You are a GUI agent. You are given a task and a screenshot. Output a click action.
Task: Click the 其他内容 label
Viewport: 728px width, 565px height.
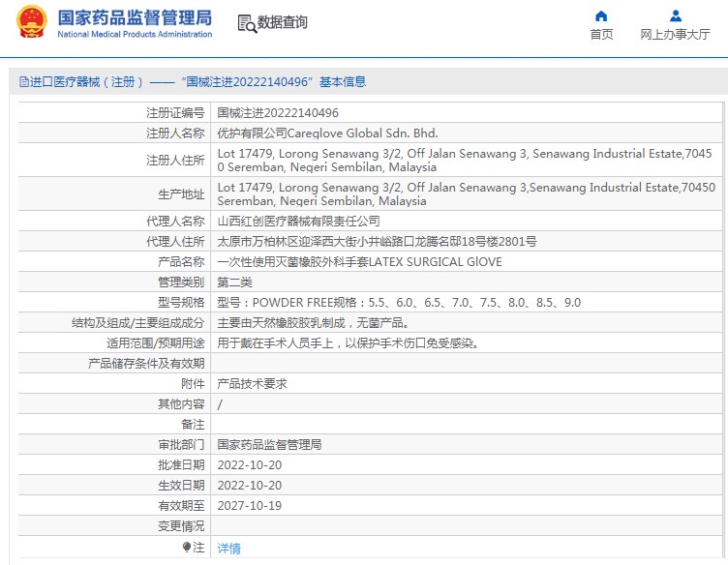pyautogui.click(x=181, y=404)
